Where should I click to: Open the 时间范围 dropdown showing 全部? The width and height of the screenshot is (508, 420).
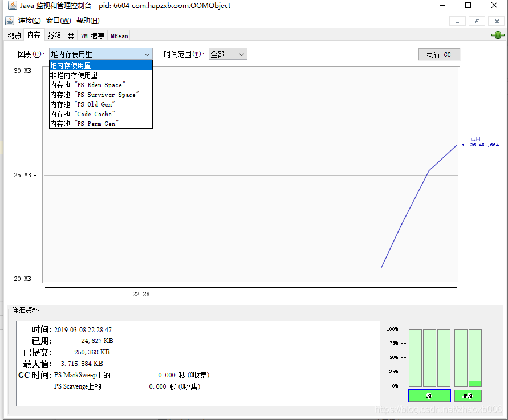[227, 54]
